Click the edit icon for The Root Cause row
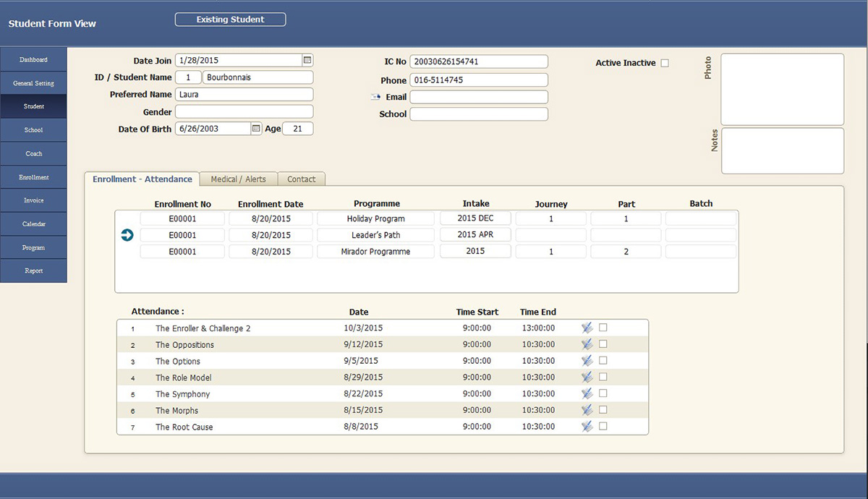Screen dimensions: 868x499 [587, 427]
